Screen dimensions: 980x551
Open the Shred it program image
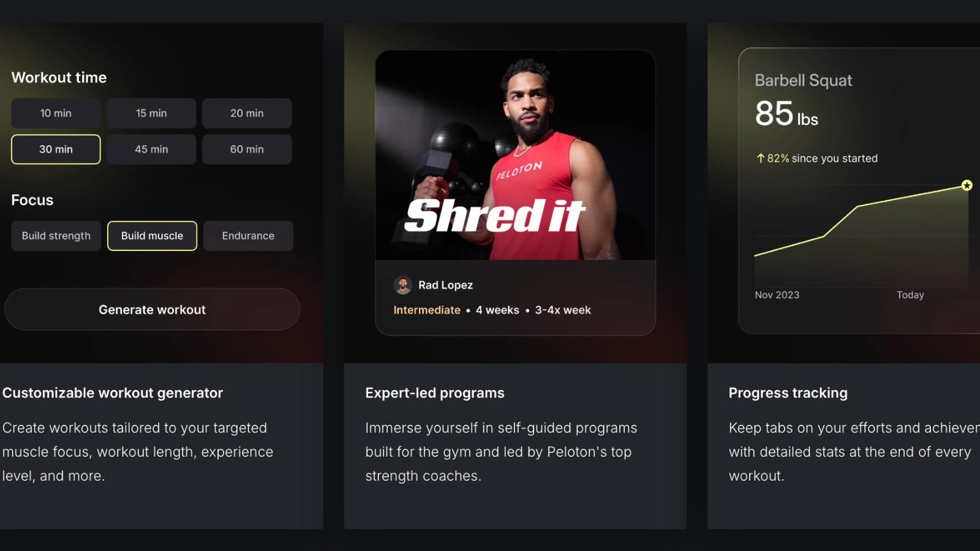(x=515, y=156)
